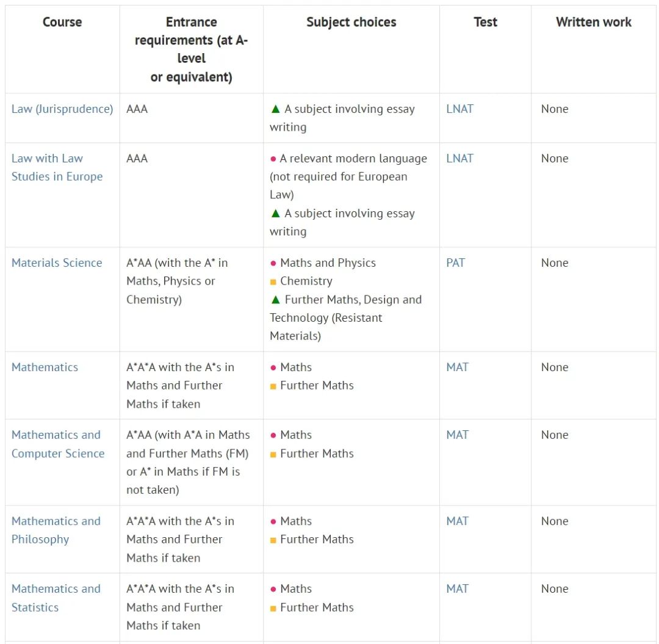The width and height of the screenshot is (659, 644).
Task: Click pink dot beside Maths and Physics
Action: coord(273,263)
